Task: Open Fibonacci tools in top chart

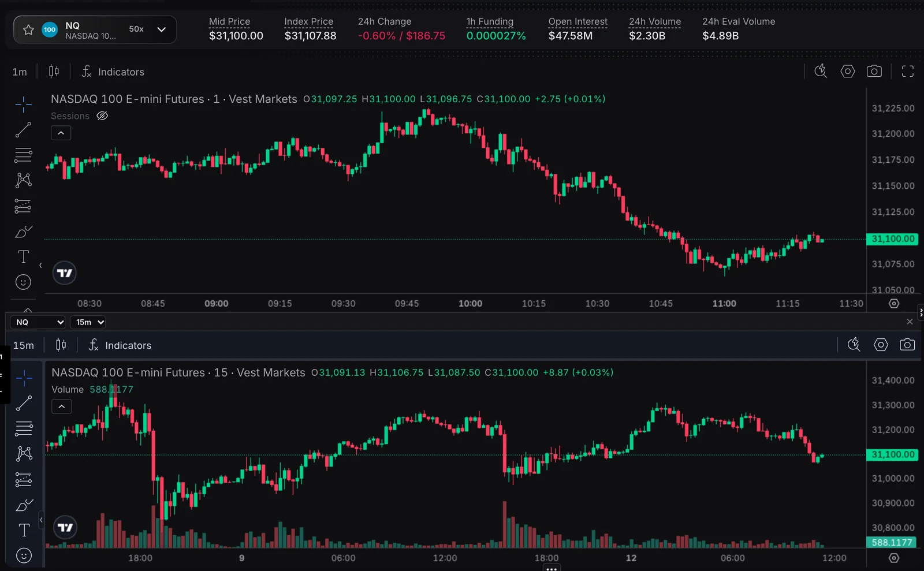Action: coord(23,155)
